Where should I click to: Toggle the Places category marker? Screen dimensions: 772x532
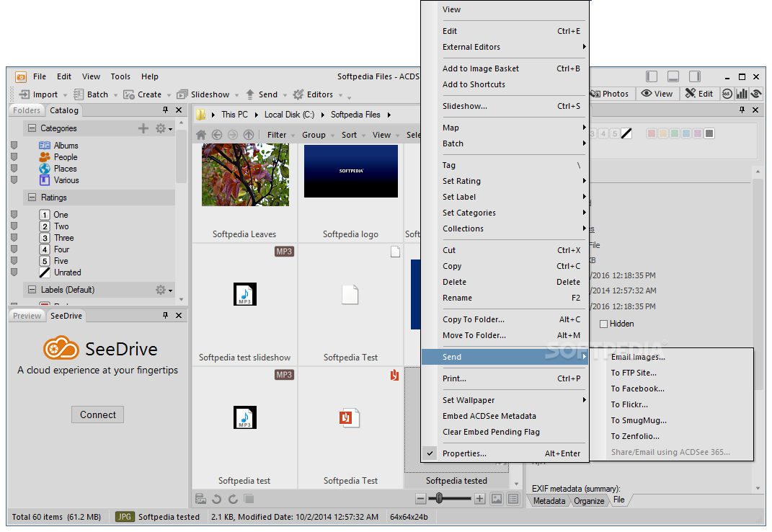click(x=14, y=169)
